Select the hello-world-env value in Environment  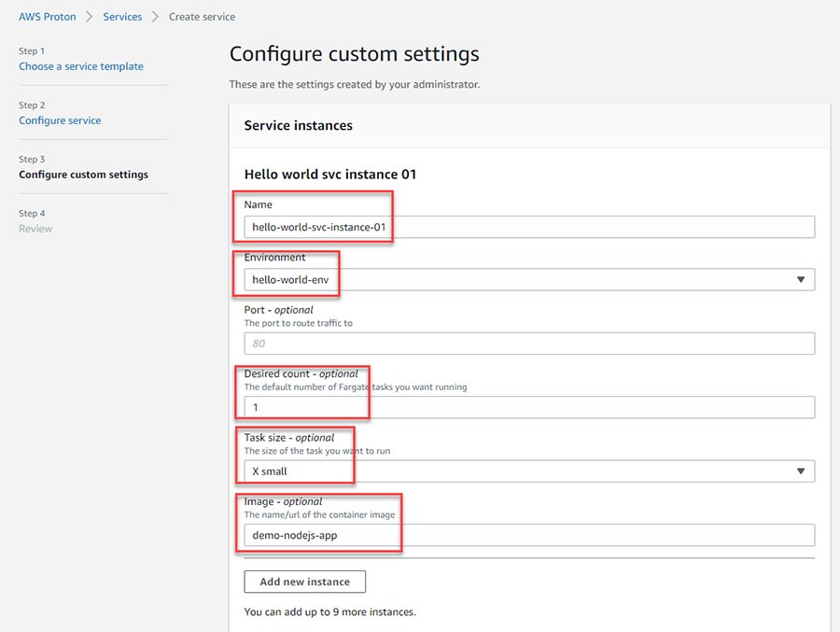pos(289,279)
